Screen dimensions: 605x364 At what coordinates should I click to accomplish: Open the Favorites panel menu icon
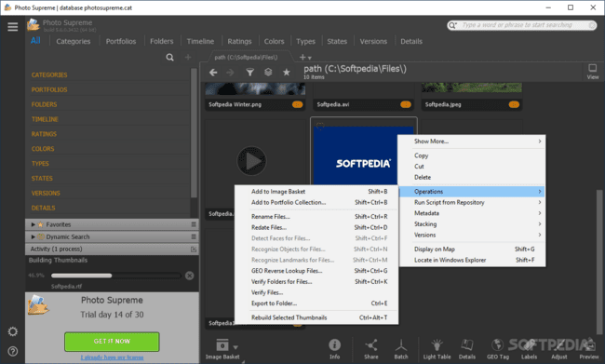pos(194,224)
